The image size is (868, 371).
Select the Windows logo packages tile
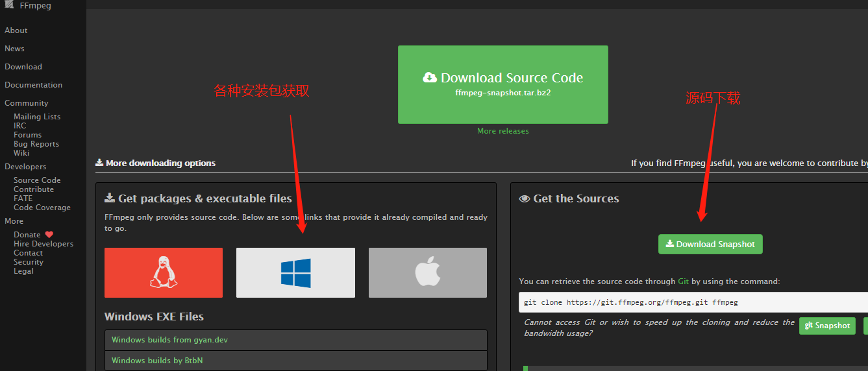pyautogui.click(x=295, y=272)
